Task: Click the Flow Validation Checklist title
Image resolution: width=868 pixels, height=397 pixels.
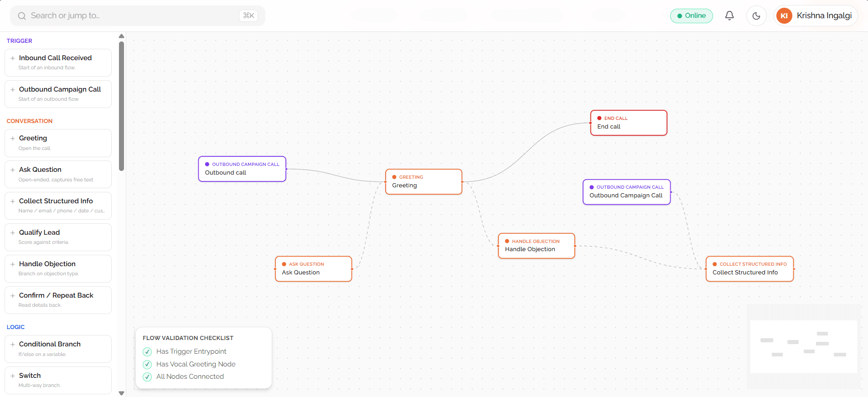Action: tap(188, 338)
